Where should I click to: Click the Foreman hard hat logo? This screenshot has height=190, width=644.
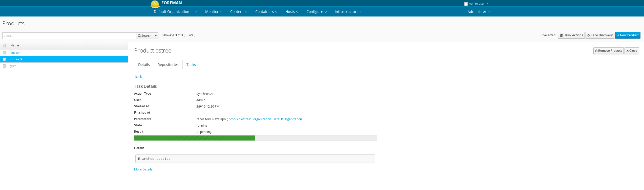click(155, 4)
